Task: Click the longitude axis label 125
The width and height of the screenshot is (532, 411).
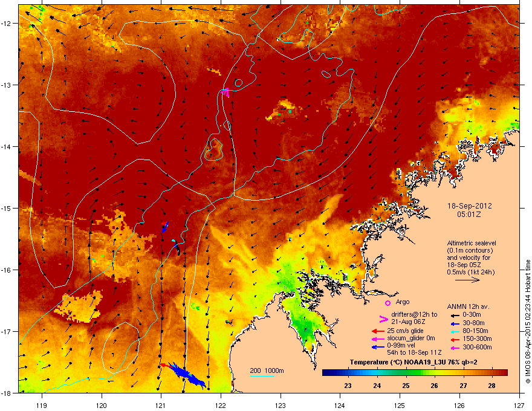Action: click(400, 406)
